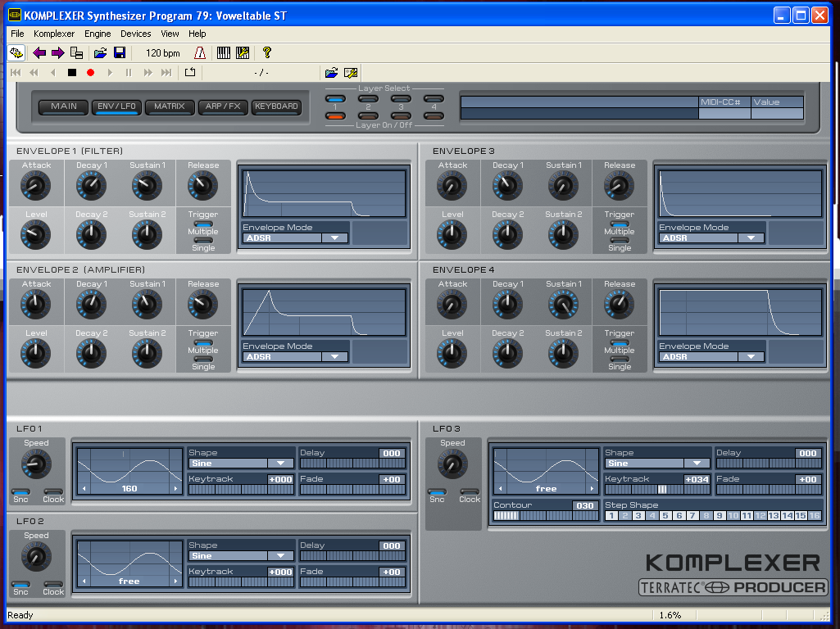Select layer 1 in Layer Select
Image resolution: width=840 pixels, height=629 pixels.
pos(335,99)
